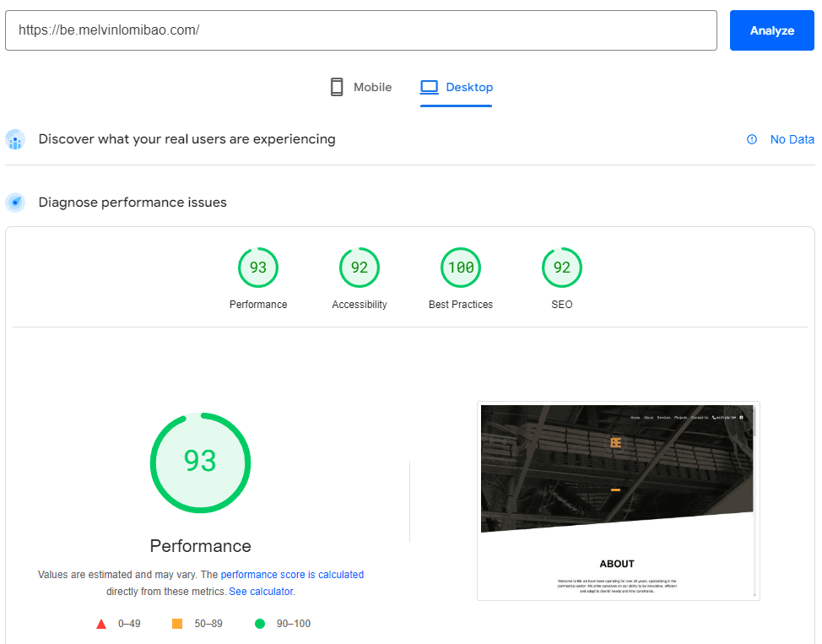Select the Desktop tab
The width and height of the screenshot is (822, 644).
point(457,86)
